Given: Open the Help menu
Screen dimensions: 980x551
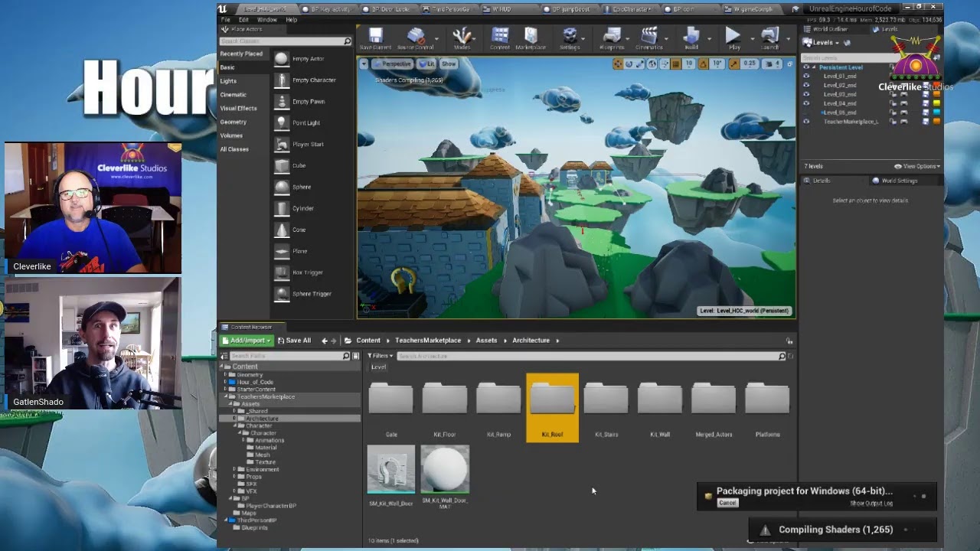Looking at the screenshot, I should (x=292, y=19).
